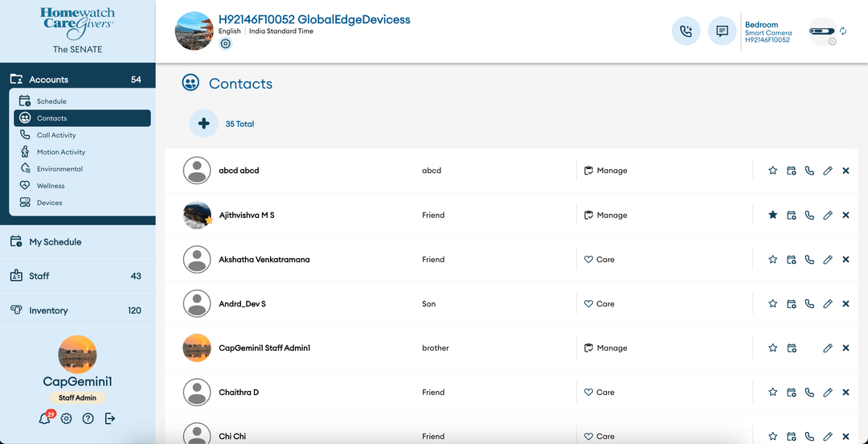The width and height of the screenshot is (868, 444).
Task: Edit Ajithvishva M S contact
Action: pos(828,215)
